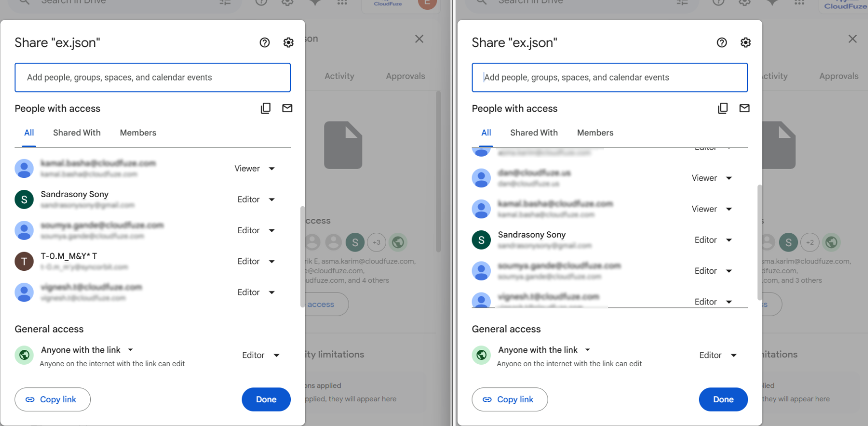Click the file preview thumbnail in left background
Screen dimensions: 868x426
point(343,145)
